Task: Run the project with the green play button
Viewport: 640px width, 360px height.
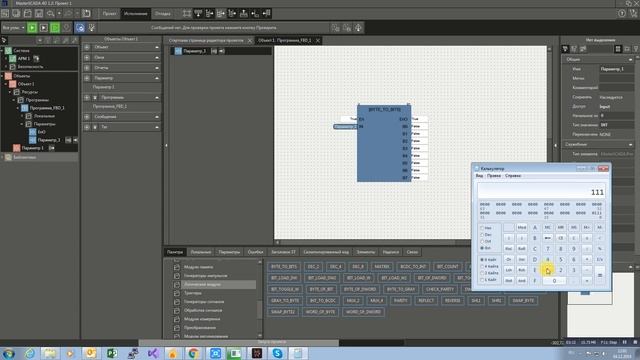Action: click(x=32, y=28)
